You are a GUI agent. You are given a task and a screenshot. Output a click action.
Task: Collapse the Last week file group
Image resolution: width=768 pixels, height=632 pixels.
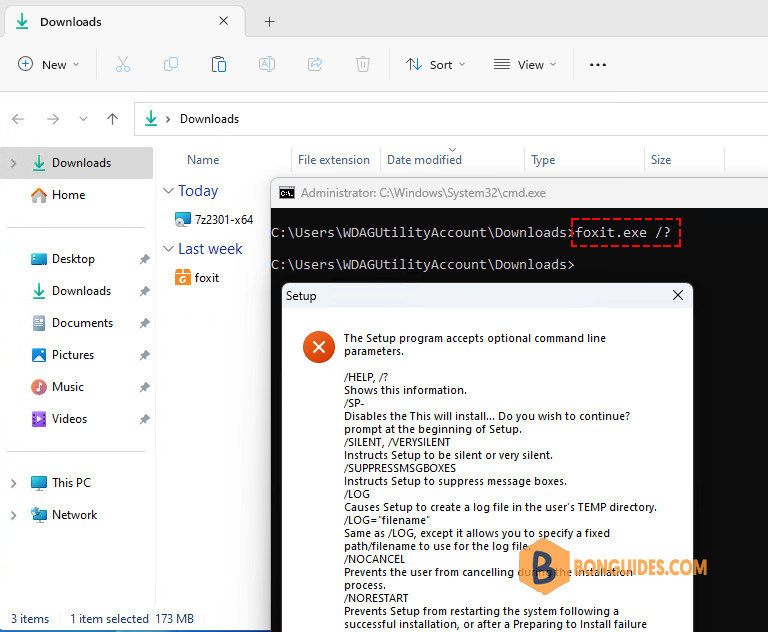tap(168, 249)
